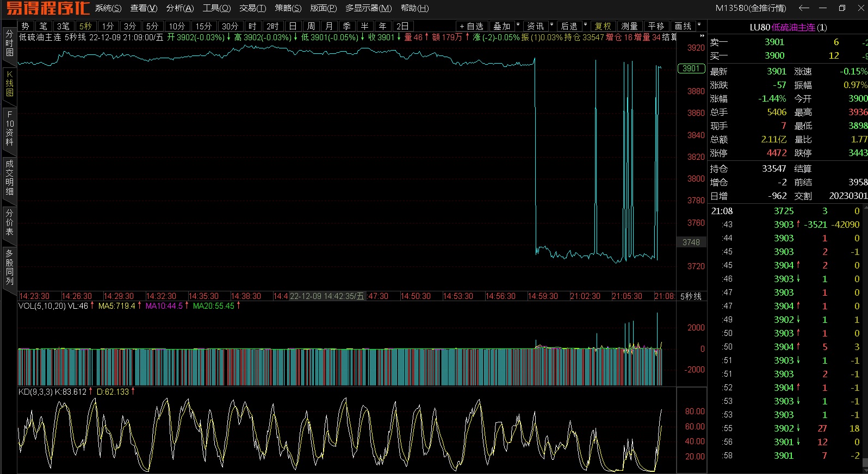Expand the 画线 dropdown arrow
The height and width of the screenshot is (474, 868).
pyautogui.click(x=699, y=26)
